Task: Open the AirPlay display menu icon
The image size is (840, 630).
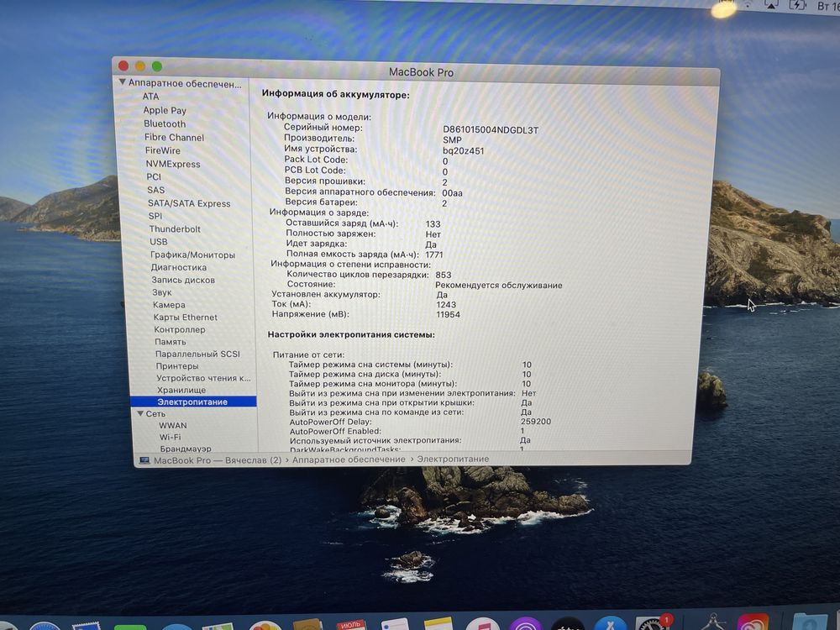Action: tap(771, 5)
